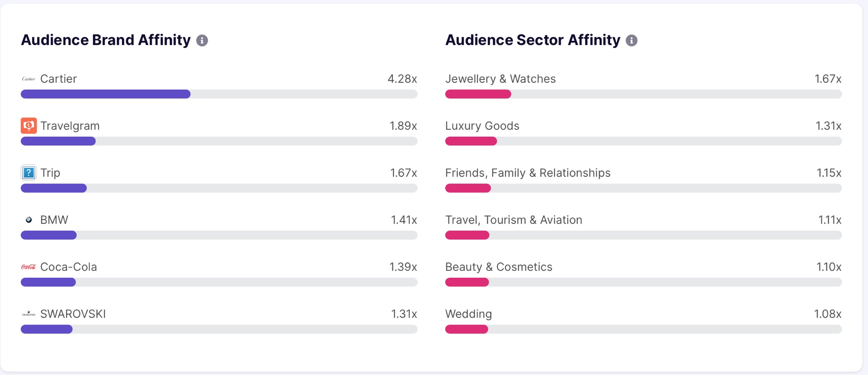Viewport: 868px width, 375px height.
Task: Click the Audience Brand Affinity info icon
Action: 202,40
